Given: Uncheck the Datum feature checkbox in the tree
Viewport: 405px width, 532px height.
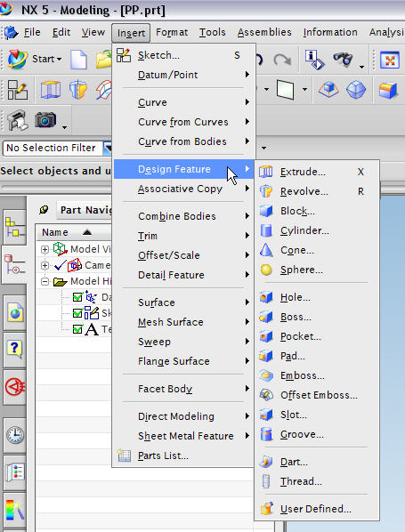Looking at the screenshot, I should pos(77,297).
